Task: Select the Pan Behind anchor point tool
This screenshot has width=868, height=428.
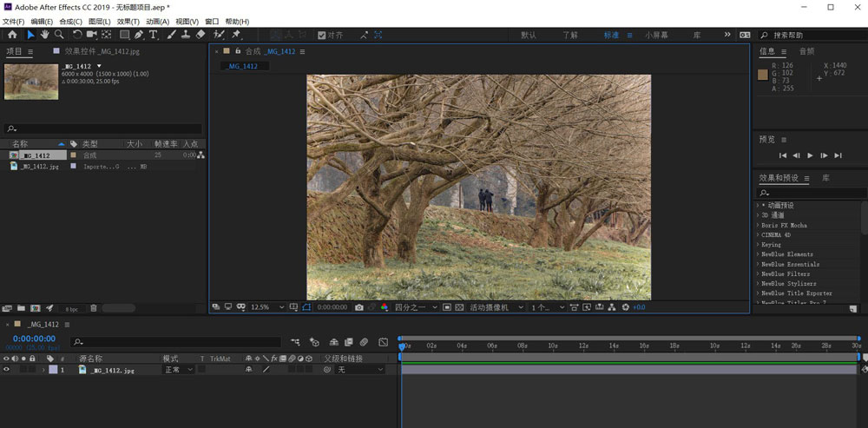Action: pos(106,35)
